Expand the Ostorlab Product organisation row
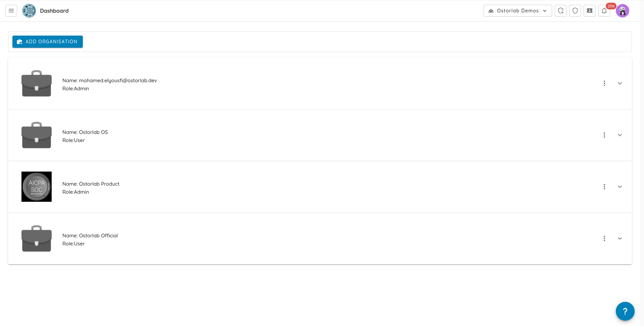 pos(620,187)
